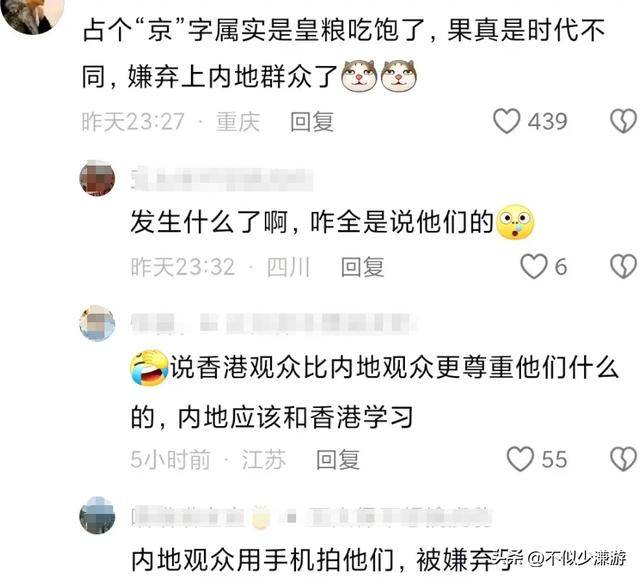The height and width of the screenshot is (580, 640).
Task: Open the Sichuan replier's blurred avatar
Action: pyautogui.click(x=97, y=178)
